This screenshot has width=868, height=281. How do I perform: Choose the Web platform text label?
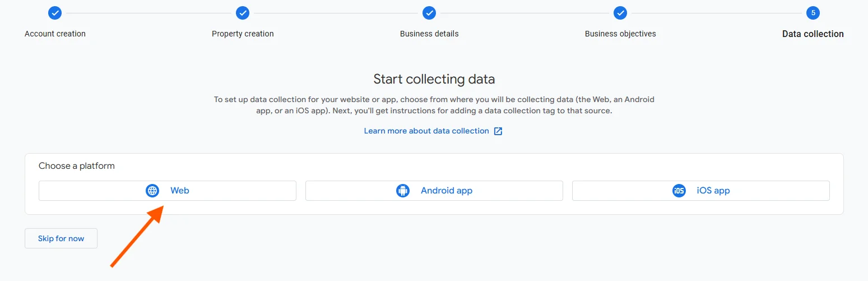pyautogui.click(x=180, y=191)
